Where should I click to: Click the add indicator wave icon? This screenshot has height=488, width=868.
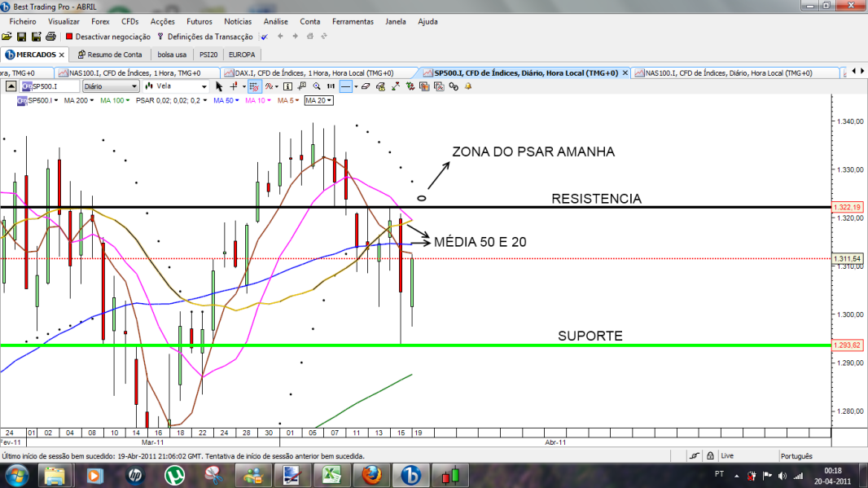click(269, 86)
